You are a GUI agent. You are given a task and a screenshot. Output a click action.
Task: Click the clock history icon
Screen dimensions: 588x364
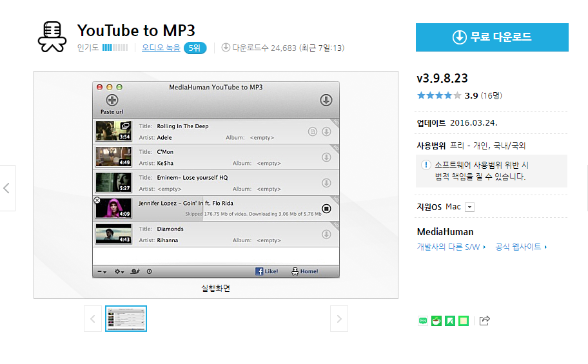(x=149, y=271)
